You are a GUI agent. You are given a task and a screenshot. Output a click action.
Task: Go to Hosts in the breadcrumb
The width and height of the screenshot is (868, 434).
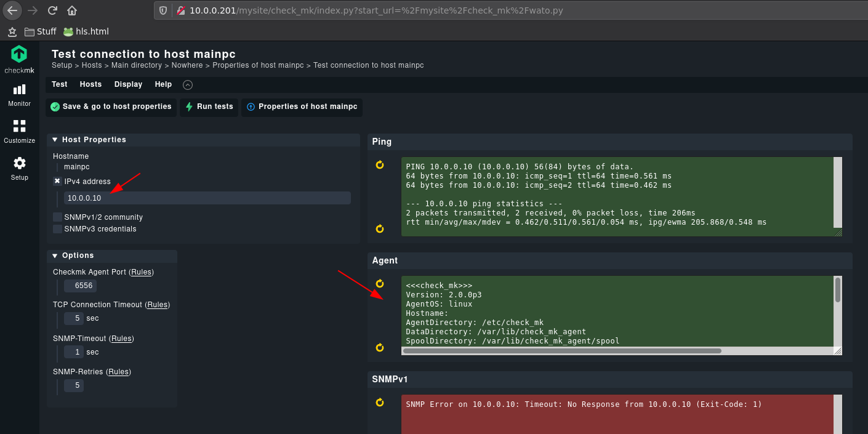92,65
